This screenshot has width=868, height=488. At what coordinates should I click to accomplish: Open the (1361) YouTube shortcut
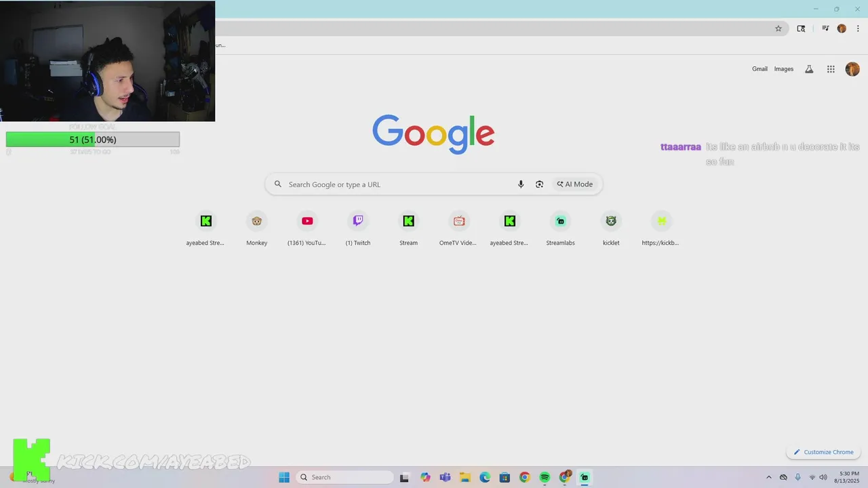307,228
